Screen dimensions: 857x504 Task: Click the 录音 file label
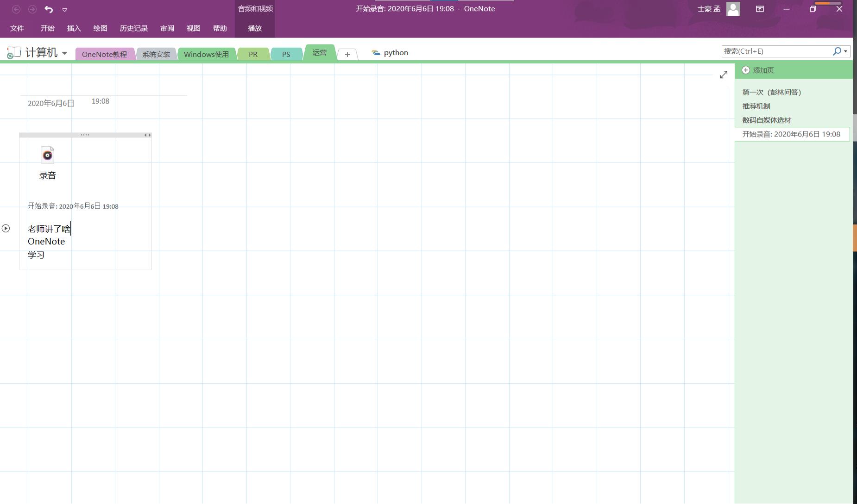point(48,175)
